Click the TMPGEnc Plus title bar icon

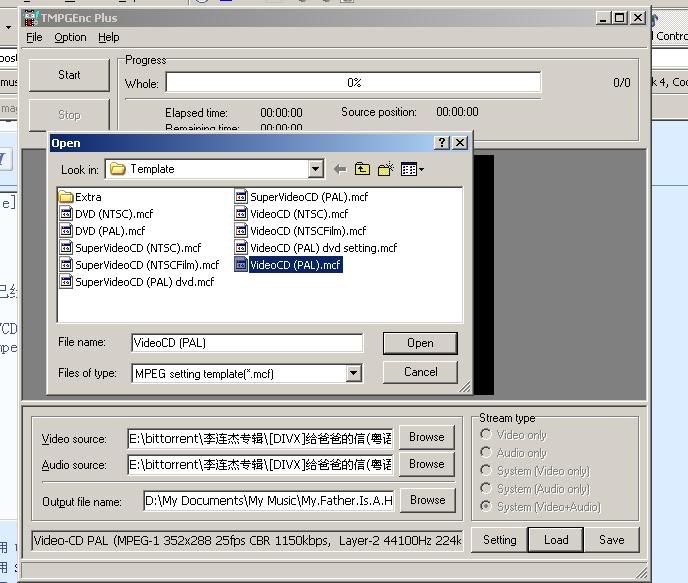(30, 18)
